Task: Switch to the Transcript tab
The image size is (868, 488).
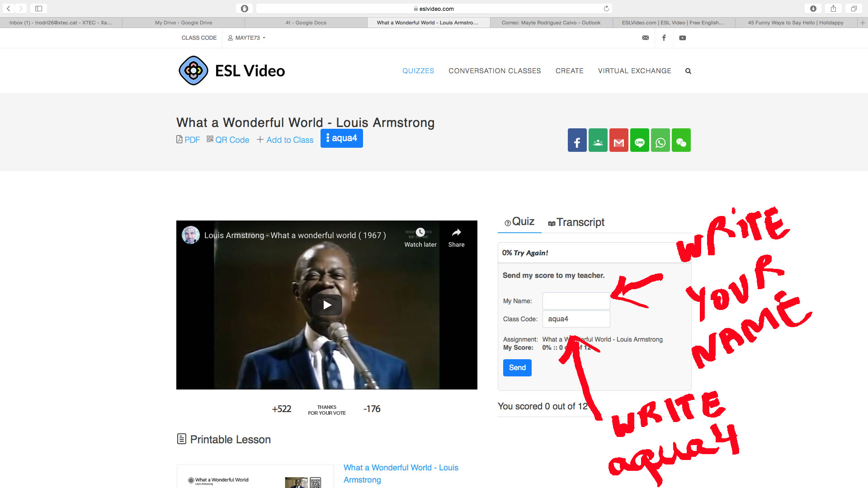Action: tap(576, 222)
